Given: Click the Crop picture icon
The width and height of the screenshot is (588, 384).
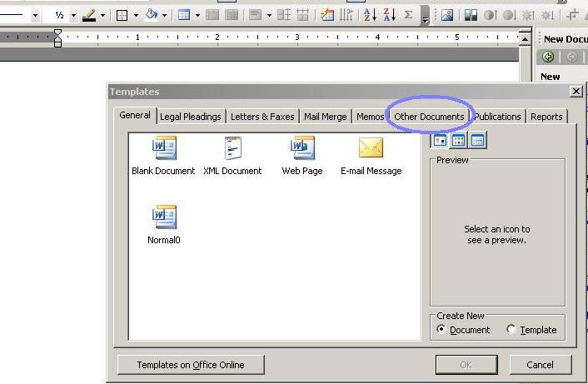Looking at the screenshot, I should (x=572, y=15).
